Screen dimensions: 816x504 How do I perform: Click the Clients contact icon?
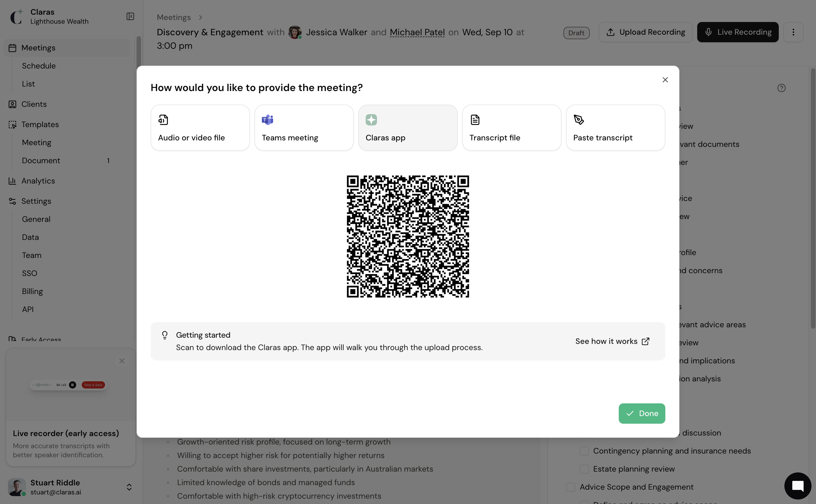[12, 104]
